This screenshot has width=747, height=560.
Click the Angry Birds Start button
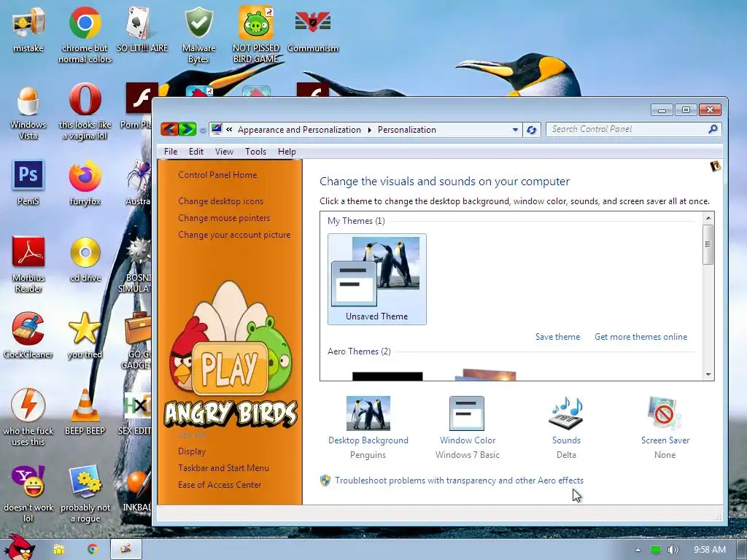pyautogui.click(x=18, y=548)
